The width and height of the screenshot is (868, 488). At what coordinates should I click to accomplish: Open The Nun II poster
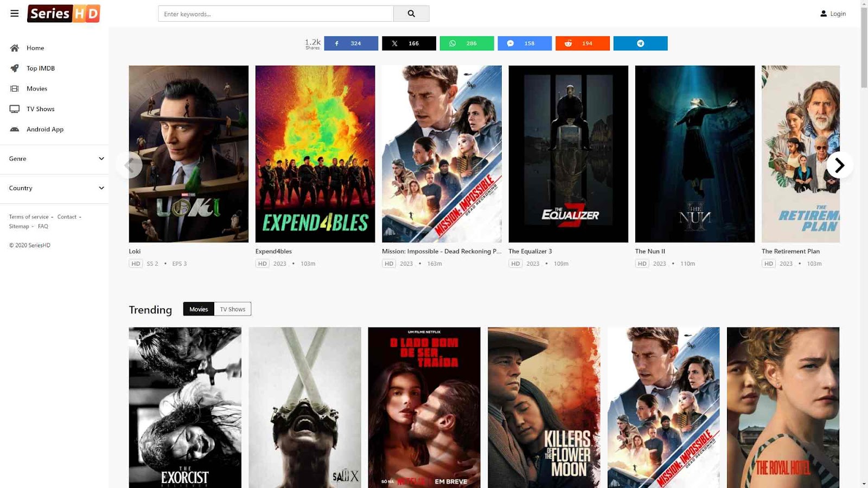[x=695, y=154]
